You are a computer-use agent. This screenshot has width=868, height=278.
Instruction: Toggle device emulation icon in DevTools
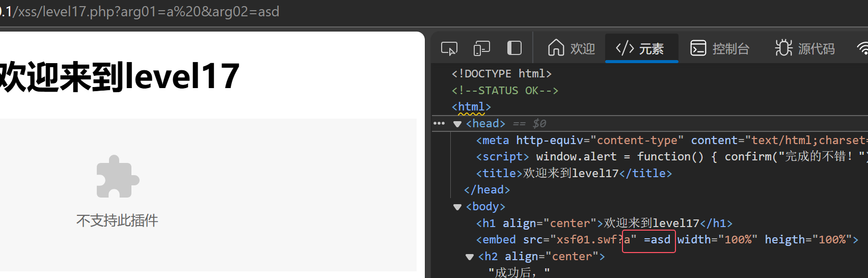point(481,48)
